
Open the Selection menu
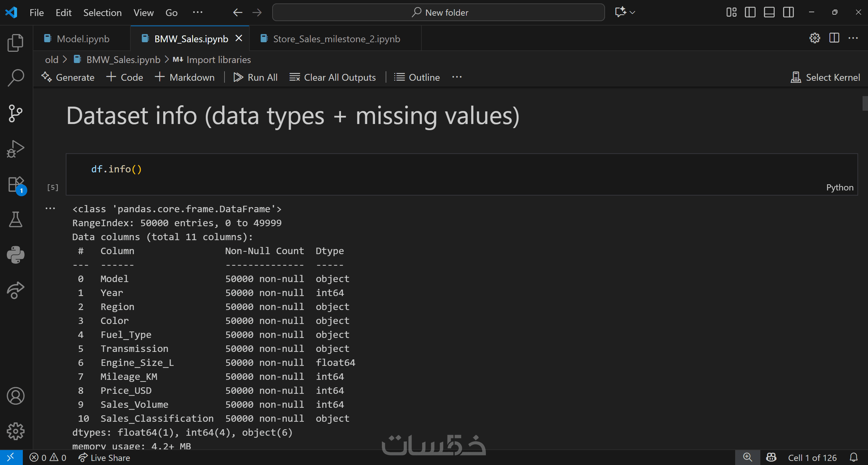pos(102,13)
